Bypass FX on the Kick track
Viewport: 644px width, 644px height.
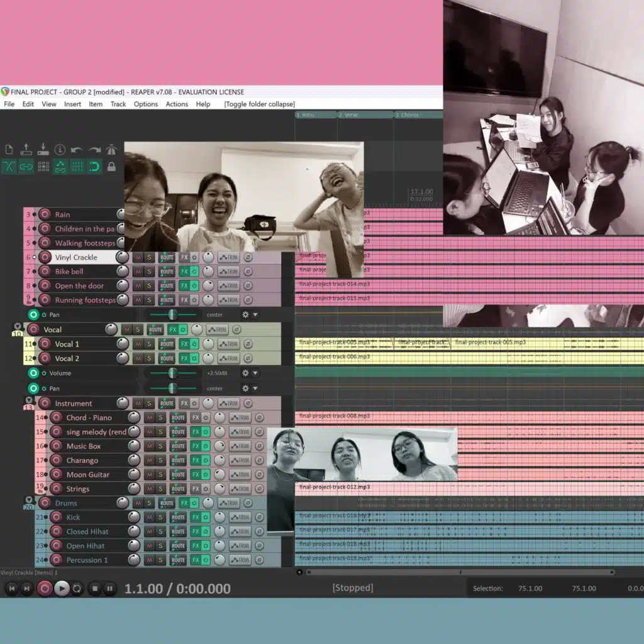click(206, 518)
